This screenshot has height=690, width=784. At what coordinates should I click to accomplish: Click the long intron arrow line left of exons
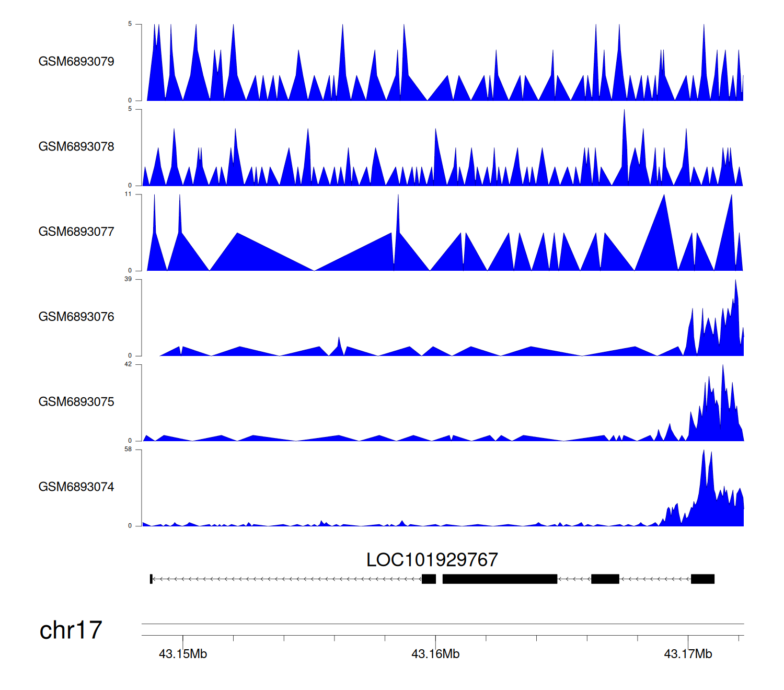pyautogui.click(x=286, y=579)
